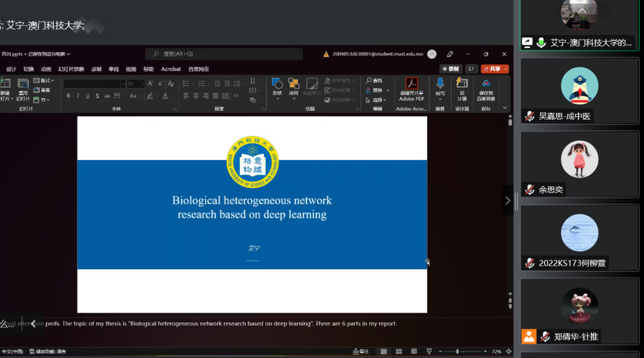Open the Designer pane

(462, 89)
